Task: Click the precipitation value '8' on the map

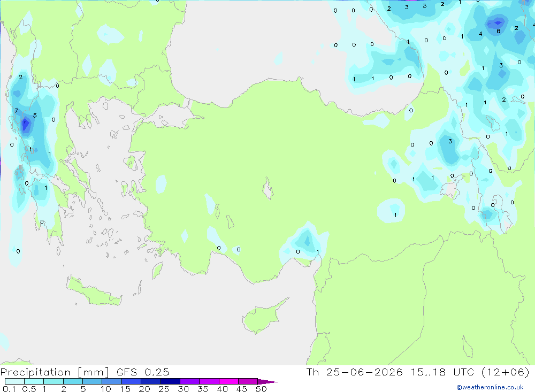Action: click(498, 31)
